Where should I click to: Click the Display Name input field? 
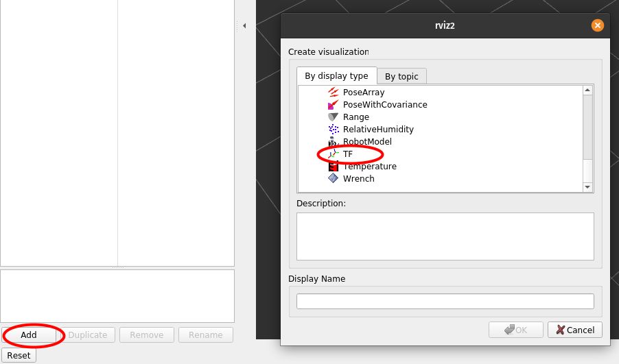coord(445,302)
